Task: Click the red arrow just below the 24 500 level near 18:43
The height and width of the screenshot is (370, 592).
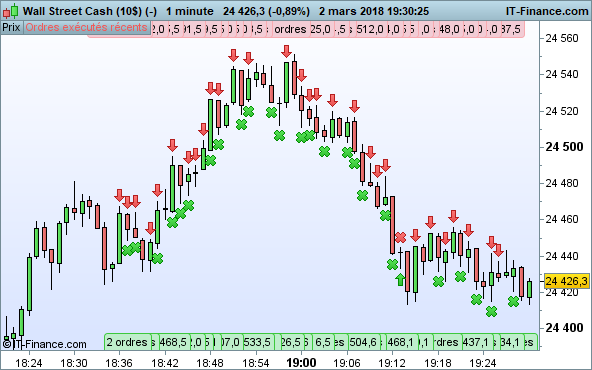Action: tap(172, 145)
